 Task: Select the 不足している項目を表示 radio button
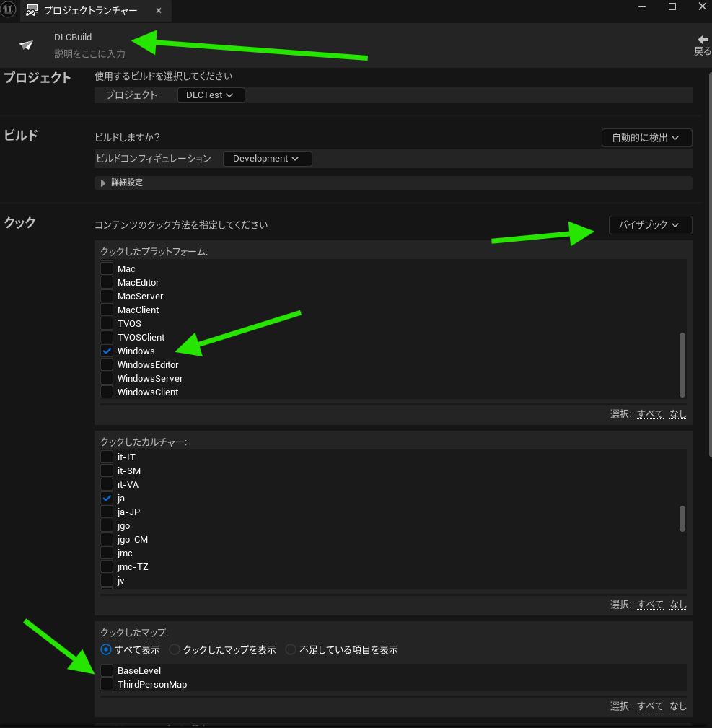(291, 649)
